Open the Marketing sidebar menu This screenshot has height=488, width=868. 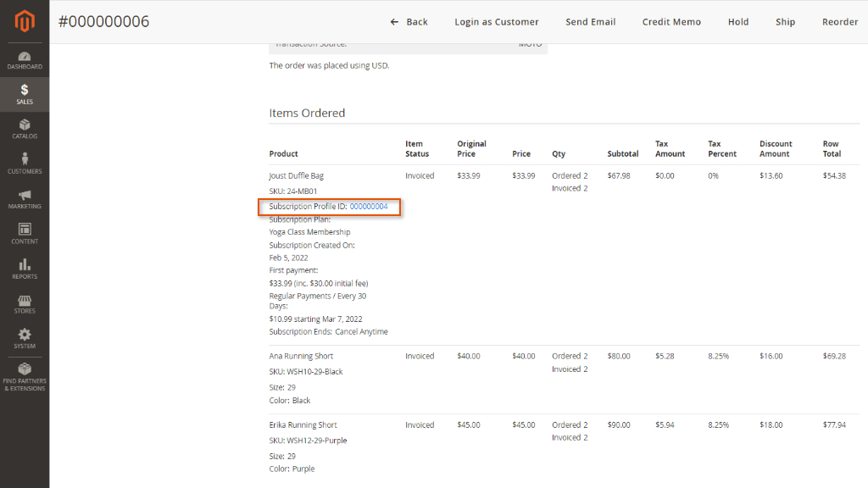coord(25,199)
